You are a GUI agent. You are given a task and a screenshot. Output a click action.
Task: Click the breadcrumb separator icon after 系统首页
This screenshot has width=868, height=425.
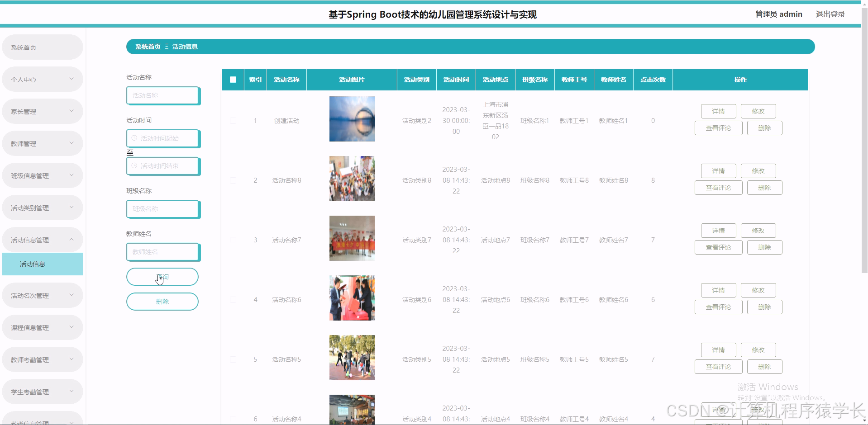click(167, 47)
